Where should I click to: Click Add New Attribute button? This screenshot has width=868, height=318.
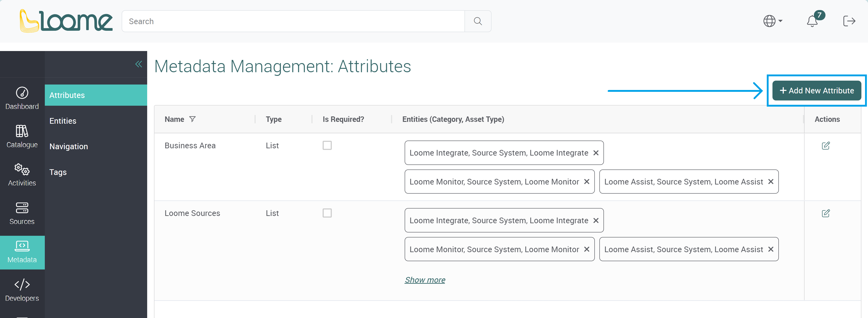816,90
